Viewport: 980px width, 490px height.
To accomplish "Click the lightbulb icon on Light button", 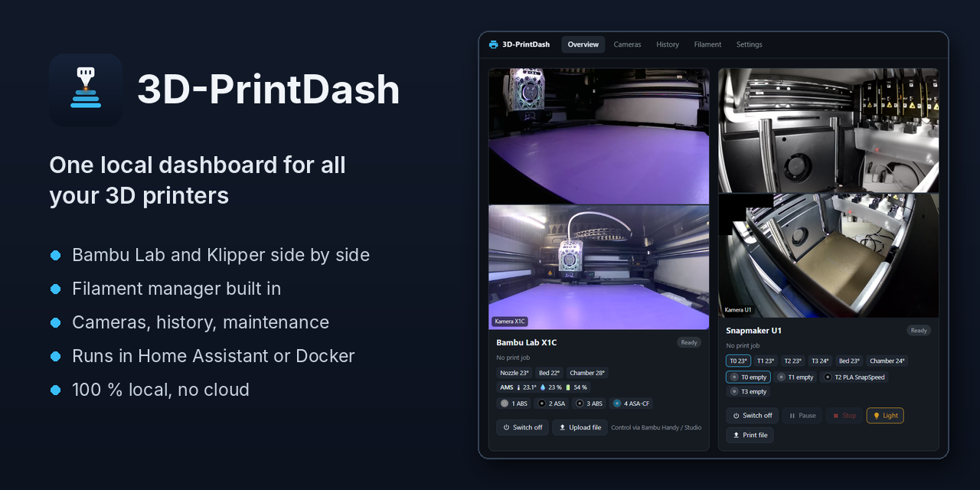I will point(877,416).
